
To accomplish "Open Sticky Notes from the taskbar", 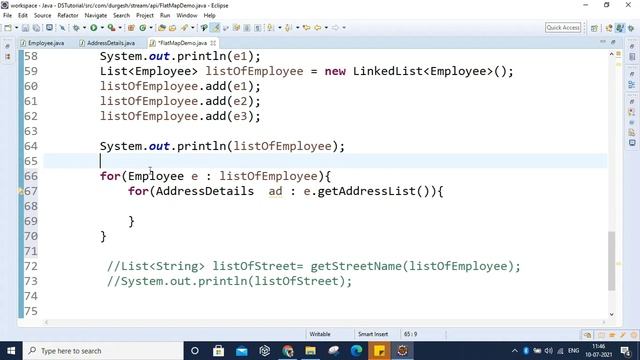I will [x=379, y=351].
